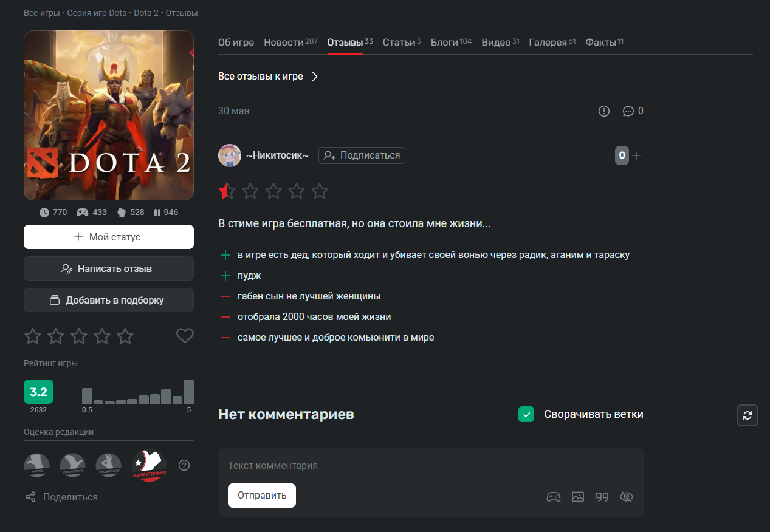
Task: Open ~Никитосик~ avatar image
Action: tap(230, 155)
